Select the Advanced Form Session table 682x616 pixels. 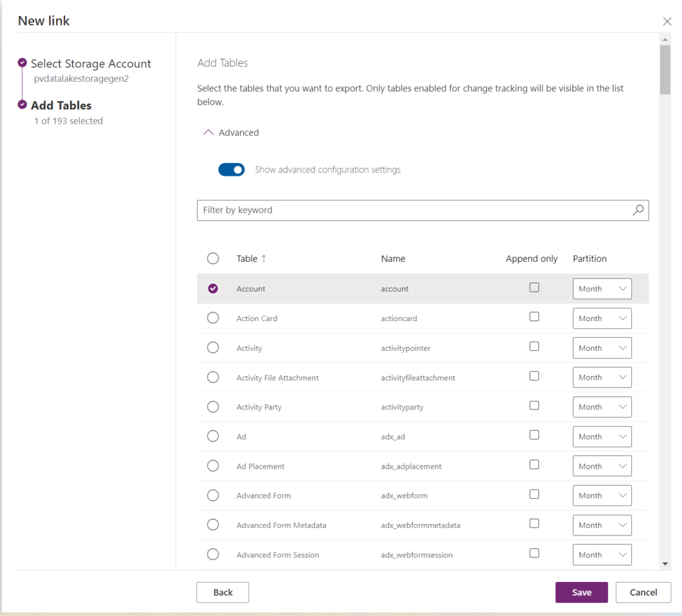click(x=212, y=554)
